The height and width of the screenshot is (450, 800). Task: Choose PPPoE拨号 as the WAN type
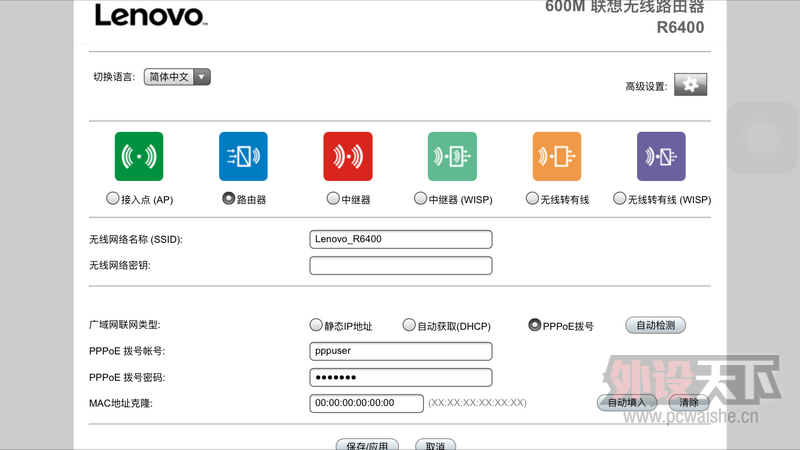click(x=534, y=324)
